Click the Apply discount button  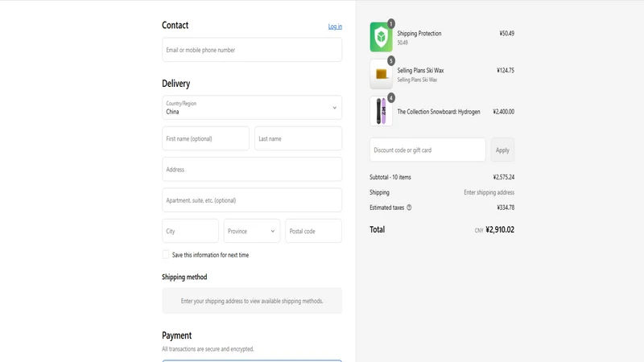[x=502, y=150]
